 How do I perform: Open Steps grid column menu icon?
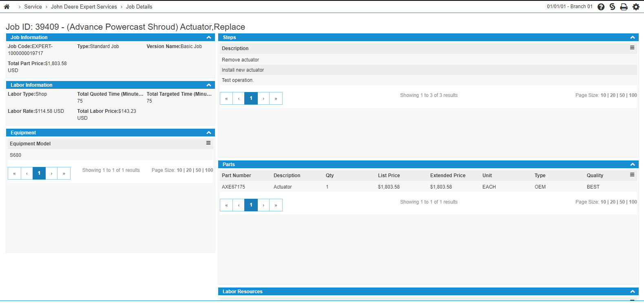(632, 48)
